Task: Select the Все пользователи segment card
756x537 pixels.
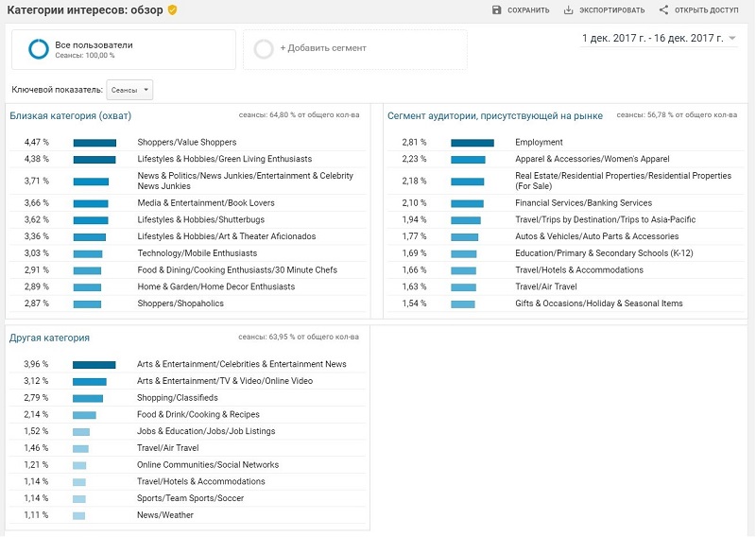Action: click(124, 49)
